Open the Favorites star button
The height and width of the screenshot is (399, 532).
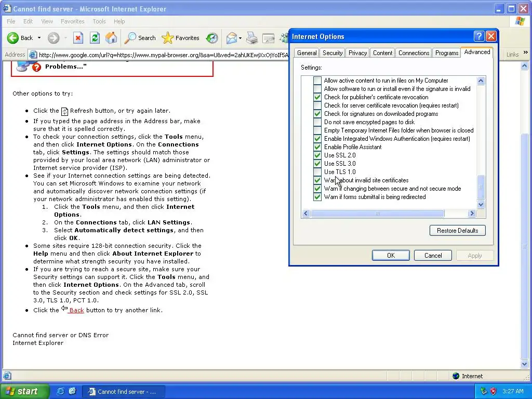coord(180,37)
